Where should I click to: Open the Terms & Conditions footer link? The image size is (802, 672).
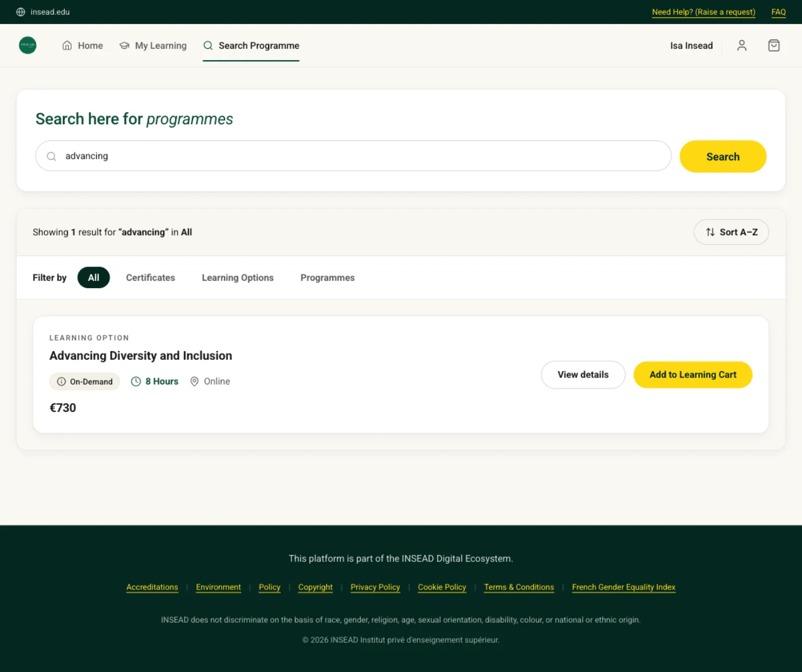[519, 587]
